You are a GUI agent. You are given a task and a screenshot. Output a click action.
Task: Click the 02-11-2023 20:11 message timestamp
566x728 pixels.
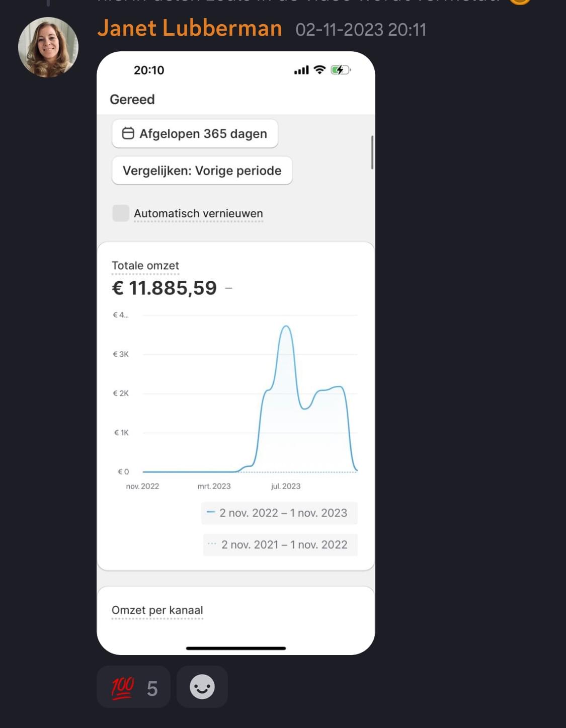coord(361,30)
